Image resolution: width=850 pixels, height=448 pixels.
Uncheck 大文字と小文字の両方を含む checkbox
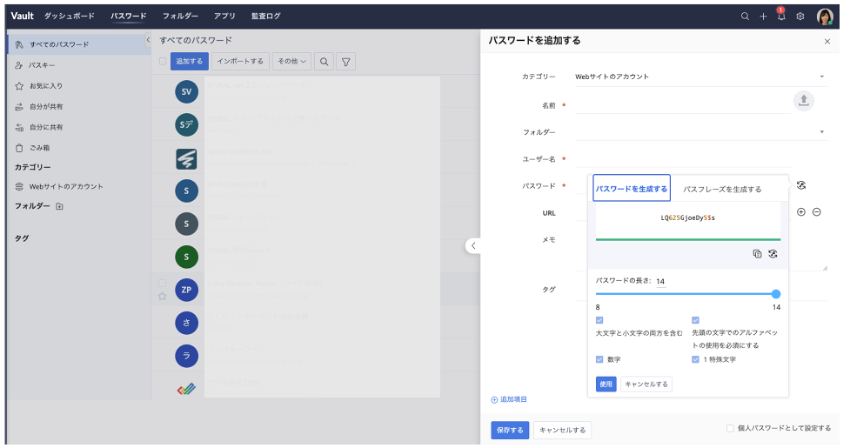(600, 320)
